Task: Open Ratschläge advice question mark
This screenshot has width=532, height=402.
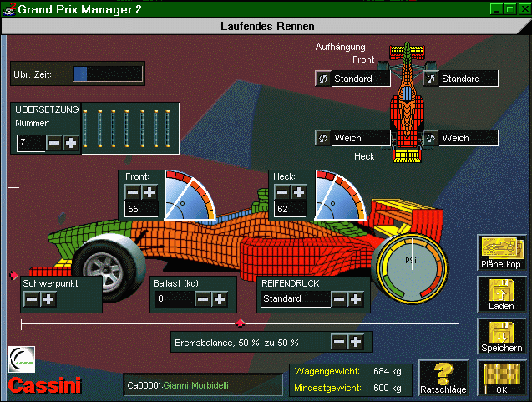Action: pyautogui.click(x=443, y=379)
